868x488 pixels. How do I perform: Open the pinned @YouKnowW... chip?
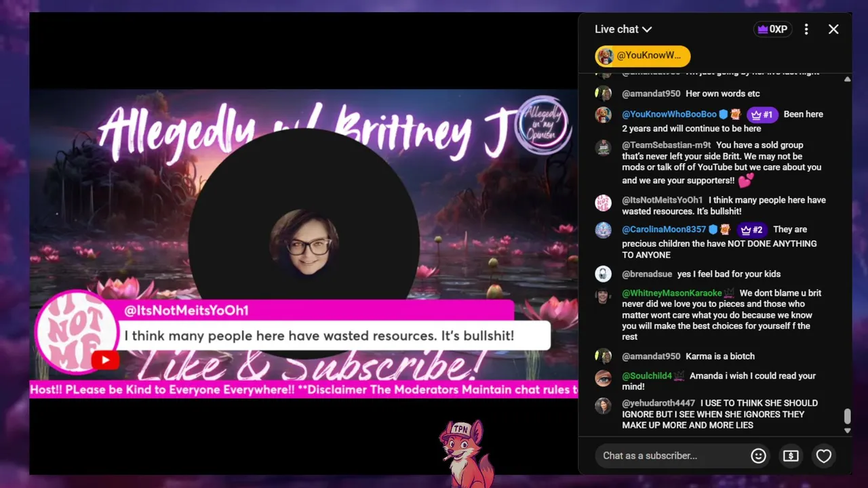pos(642,56)
